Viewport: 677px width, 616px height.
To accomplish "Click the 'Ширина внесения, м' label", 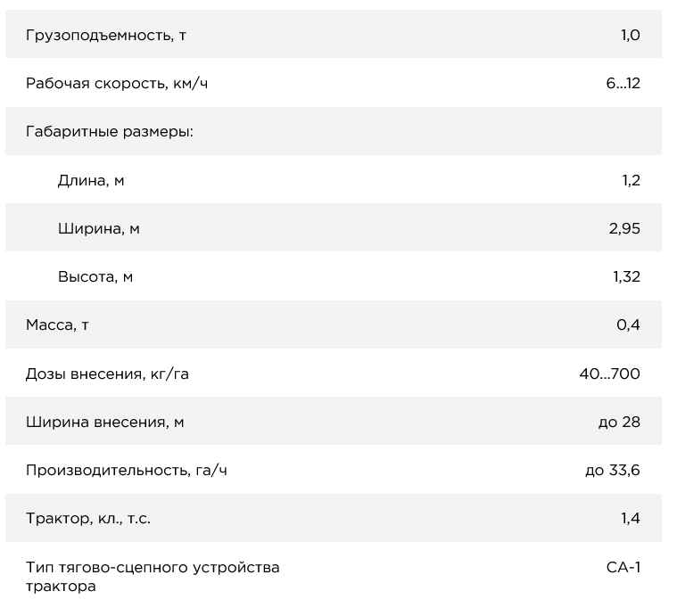I will 104,422.
